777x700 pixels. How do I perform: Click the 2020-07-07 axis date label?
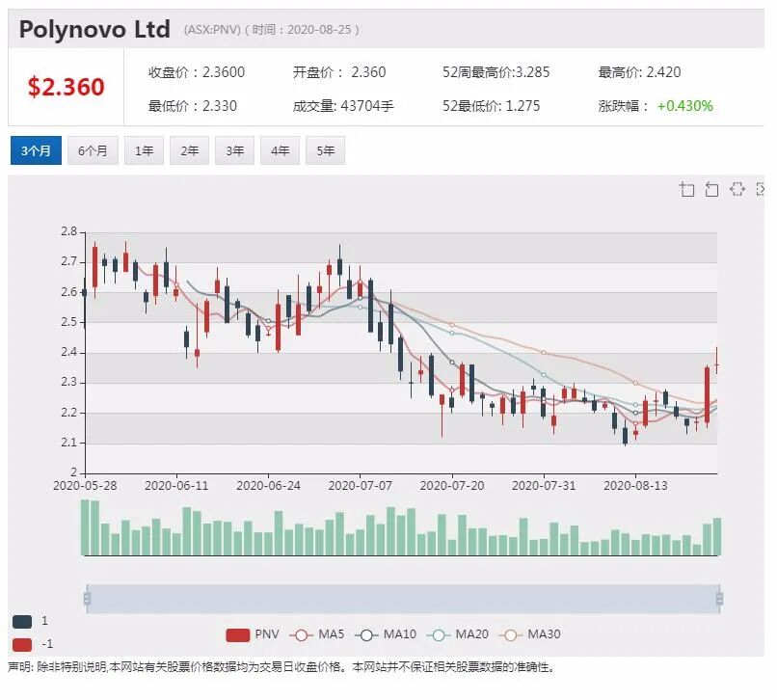pos(360,485)
